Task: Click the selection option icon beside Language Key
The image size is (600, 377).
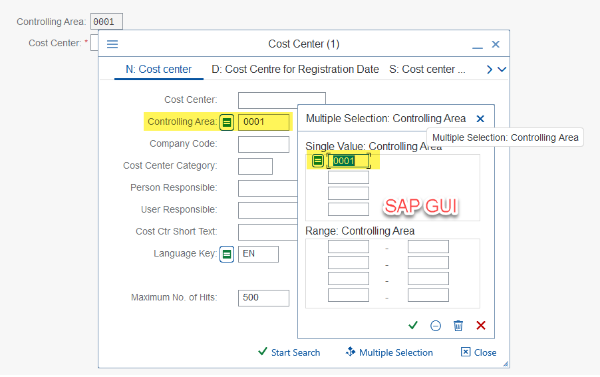Action: click(x=227, y=254)
